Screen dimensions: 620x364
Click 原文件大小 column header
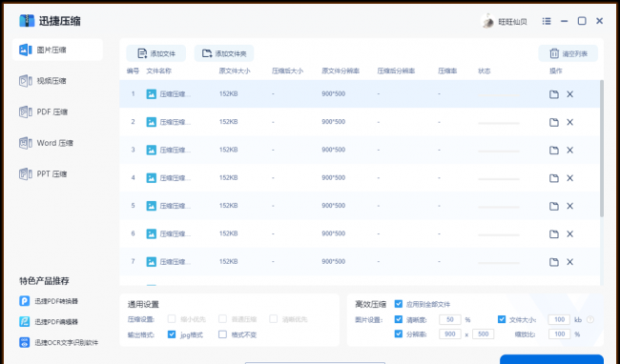tap(235, 71)
